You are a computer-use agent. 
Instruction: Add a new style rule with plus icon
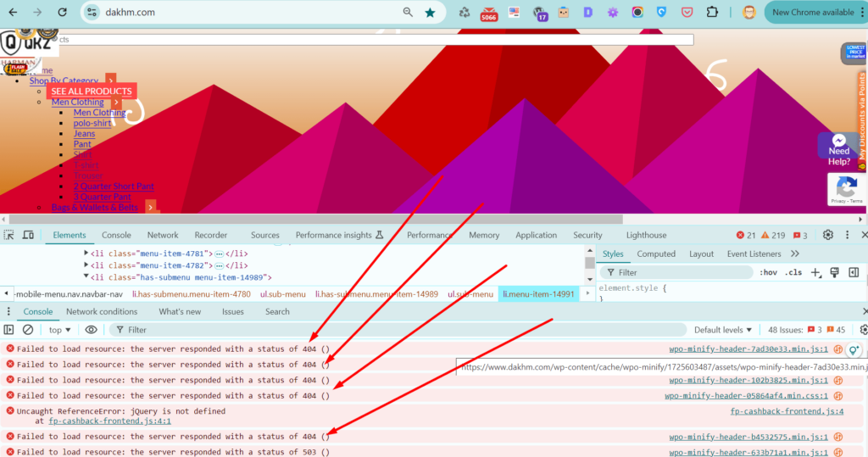pyautogui.click(x=815, y=272)
